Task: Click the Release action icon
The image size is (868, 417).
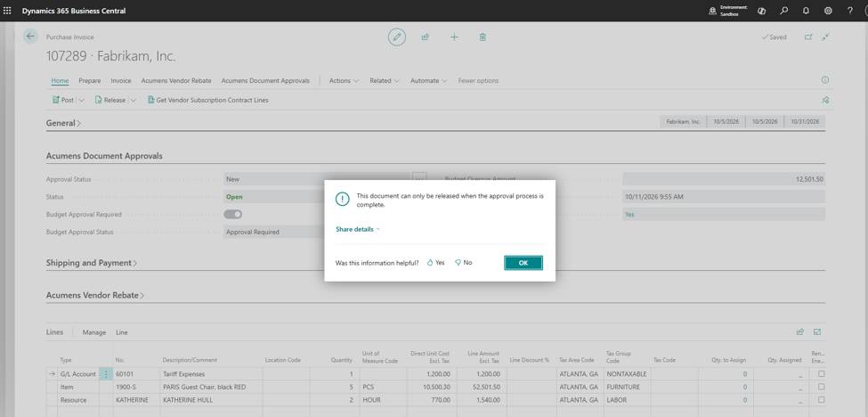Action: [99, 100]
